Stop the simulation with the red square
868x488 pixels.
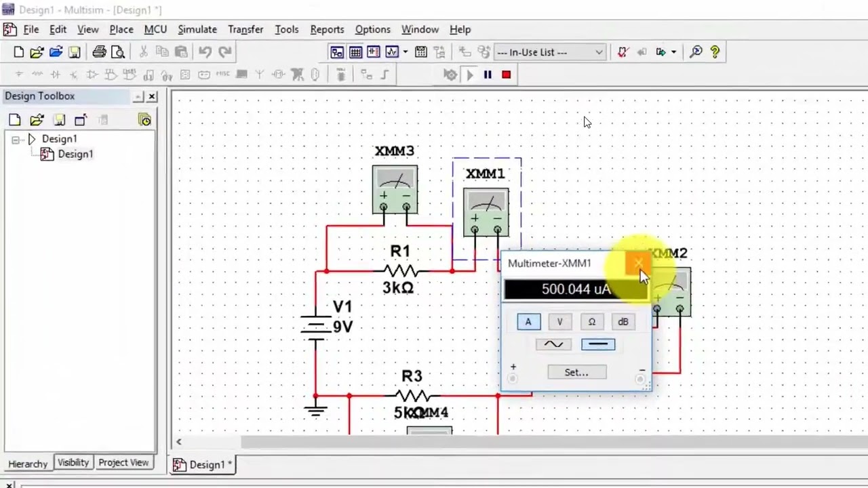click(506, 75)
